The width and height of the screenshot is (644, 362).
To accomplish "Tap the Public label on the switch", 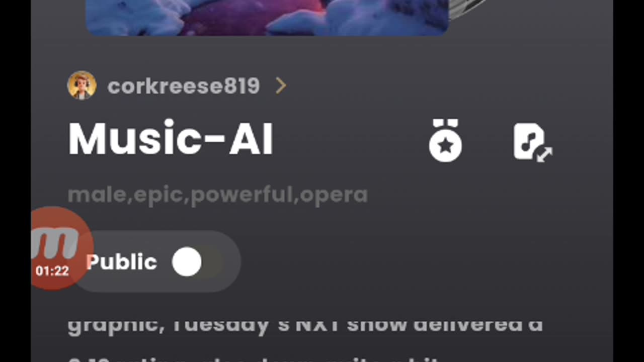I will point(121,262).
